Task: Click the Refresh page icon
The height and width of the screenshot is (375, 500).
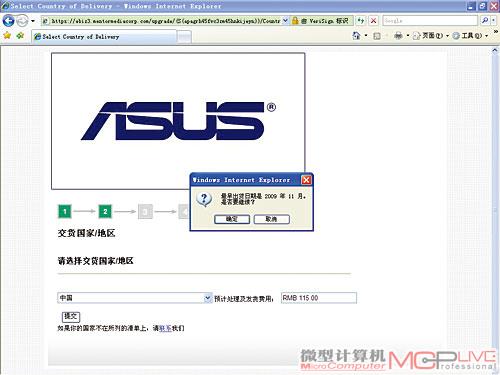Action: (361, 21)
